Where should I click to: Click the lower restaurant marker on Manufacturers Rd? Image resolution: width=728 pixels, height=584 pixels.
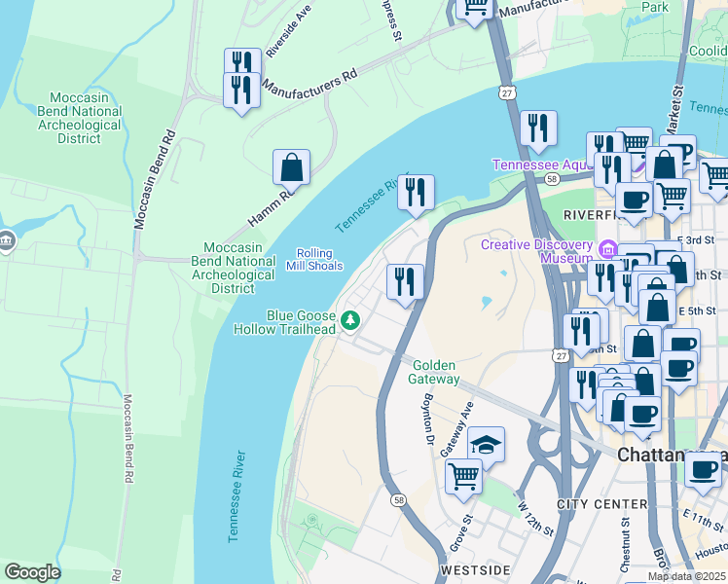(x=241, y=92)
